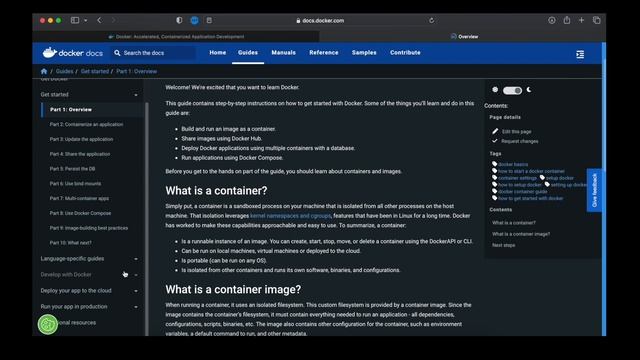This screenshot has width=640, height=360.
Task: Open Part 2: Containerize an application
Action: [x=86, y=124]
